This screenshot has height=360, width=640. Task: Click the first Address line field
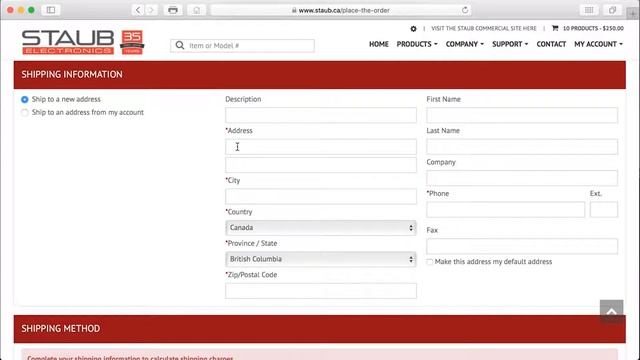321,147
